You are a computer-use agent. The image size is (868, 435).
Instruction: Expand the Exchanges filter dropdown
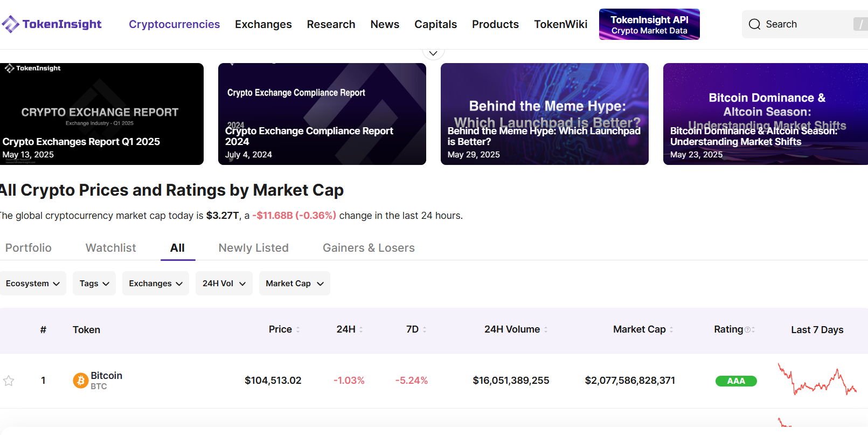pyautogui.click(x=155, y=284)
